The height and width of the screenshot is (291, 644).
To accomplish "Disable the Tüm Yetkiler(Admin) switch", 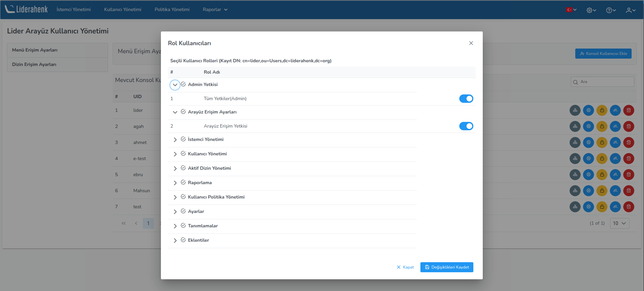I will coord(466,98).
